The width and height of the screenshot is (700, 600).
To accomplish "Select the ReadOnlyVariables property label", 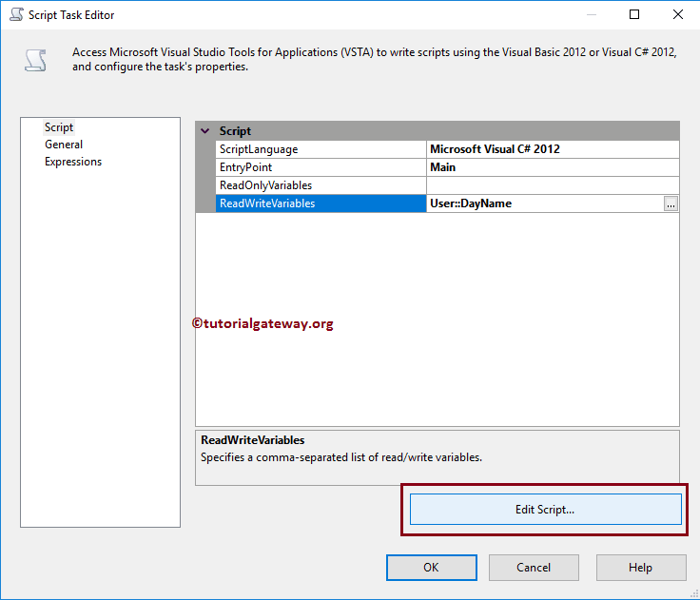I will tap(321, 185).
